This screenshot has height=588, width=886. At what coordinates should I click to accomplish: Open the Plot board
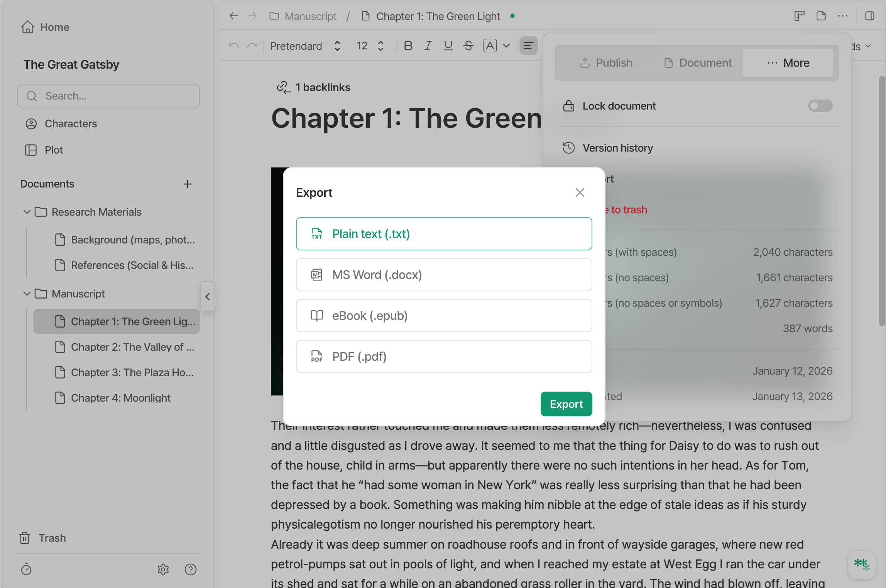(44, 150)
